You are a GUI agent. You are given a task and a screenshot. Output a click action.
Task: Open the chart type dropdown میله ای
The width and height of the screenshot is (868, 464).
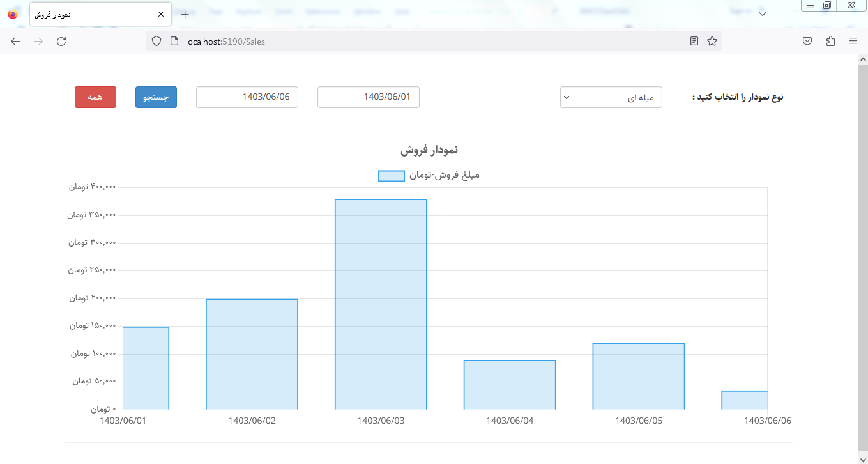point(611,97)
